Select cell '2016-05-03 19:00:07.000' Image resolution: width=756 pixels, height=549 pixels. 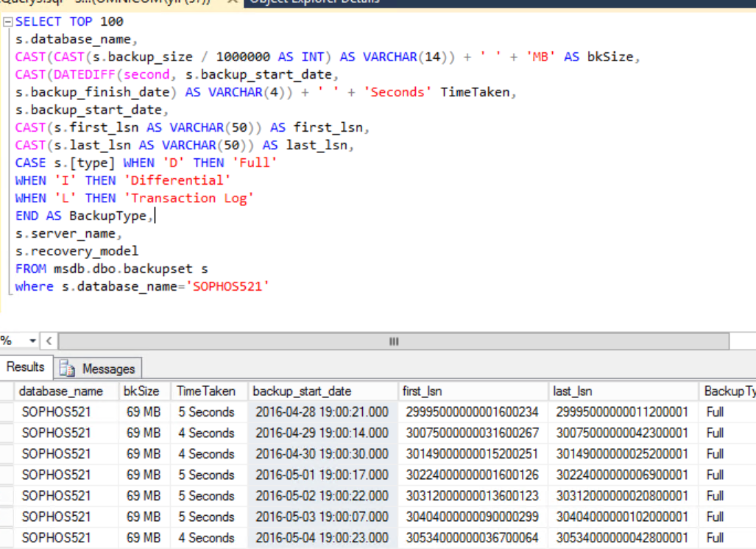322,517
